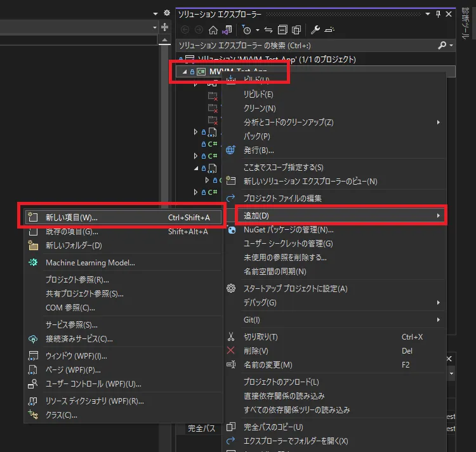Select 新しい項目(W)... menu entry
Viewport: 476px width, 452px height.
pos(123,217)
